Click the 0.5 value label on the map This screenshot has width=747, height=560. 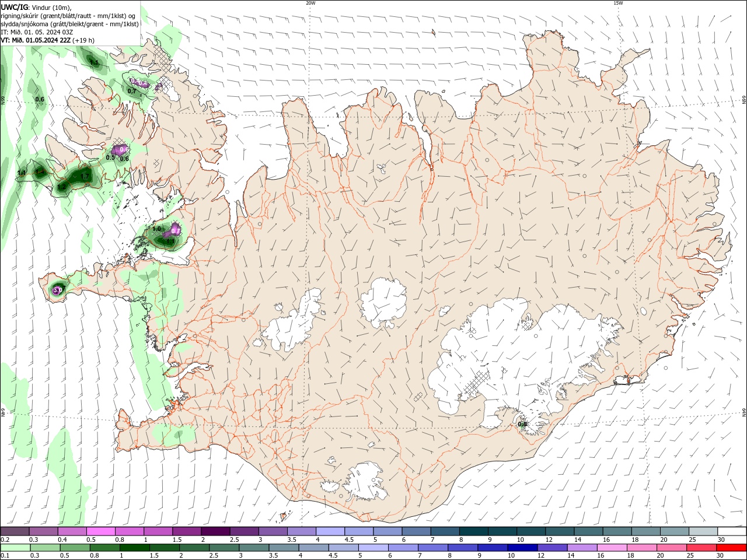pyautogui.click(x=110, y=157)
